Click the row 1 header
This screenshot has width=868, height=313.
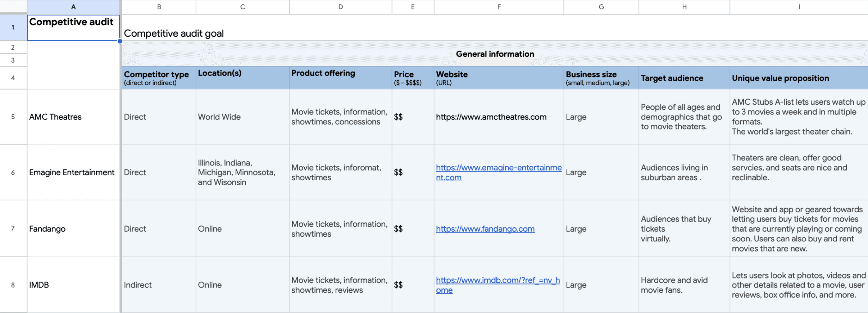[x=13, y=27]
